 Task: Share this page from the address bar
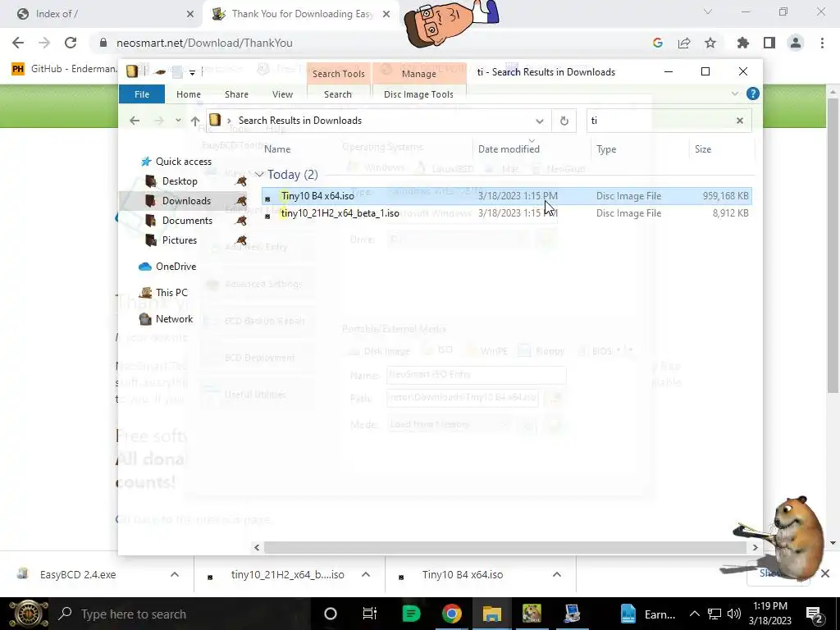tap(684, 43)
